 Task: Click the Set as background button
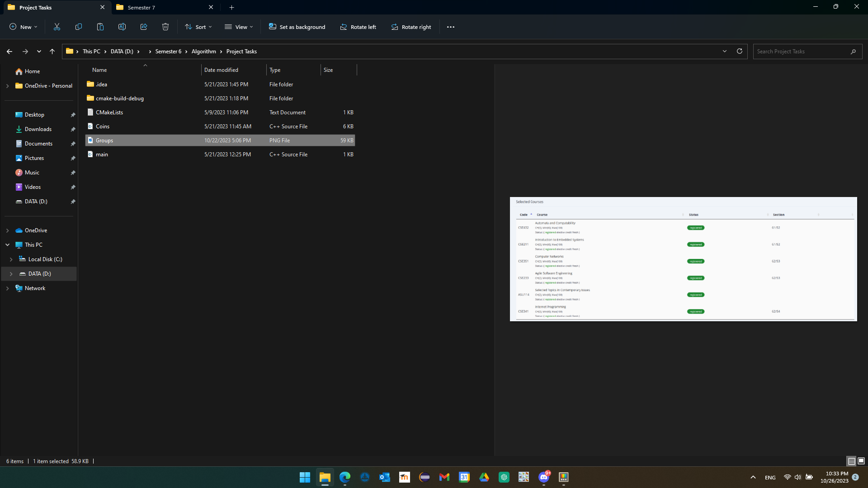click(297, 27)
